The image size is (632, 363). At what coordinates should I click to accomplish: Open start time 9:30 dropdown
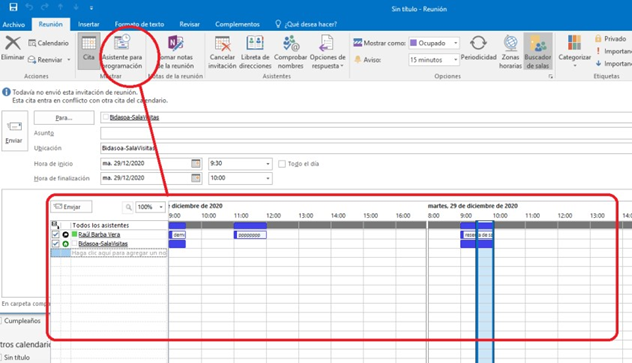268,164
